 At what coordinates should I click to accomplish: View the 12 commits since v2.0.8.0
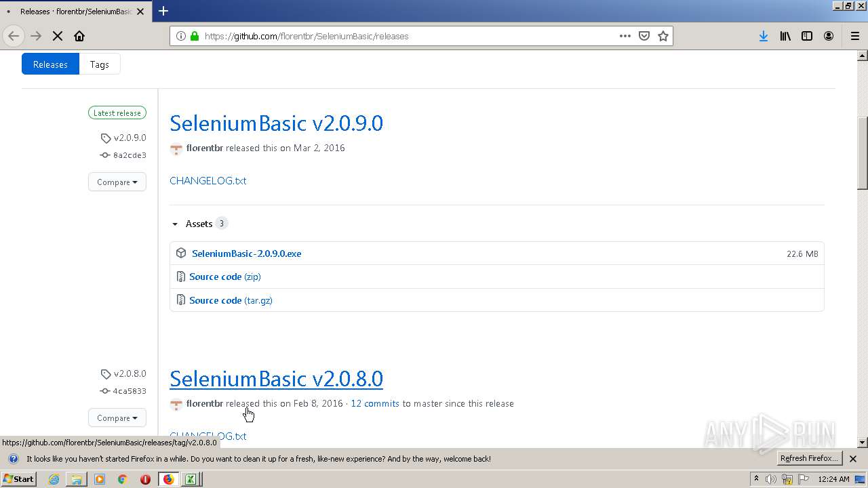pyautogui.click(x=375, y=403)
